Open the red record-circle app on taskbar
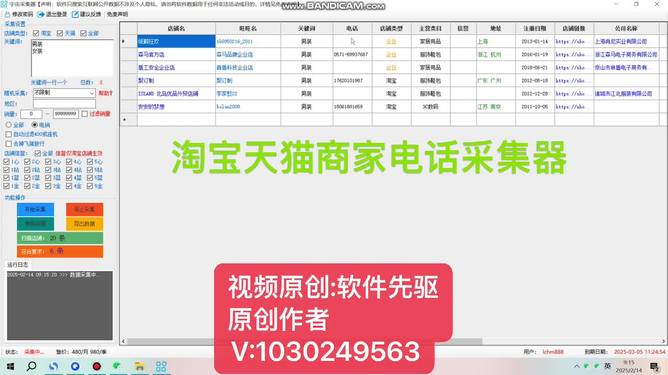 [x=97, y=366]
